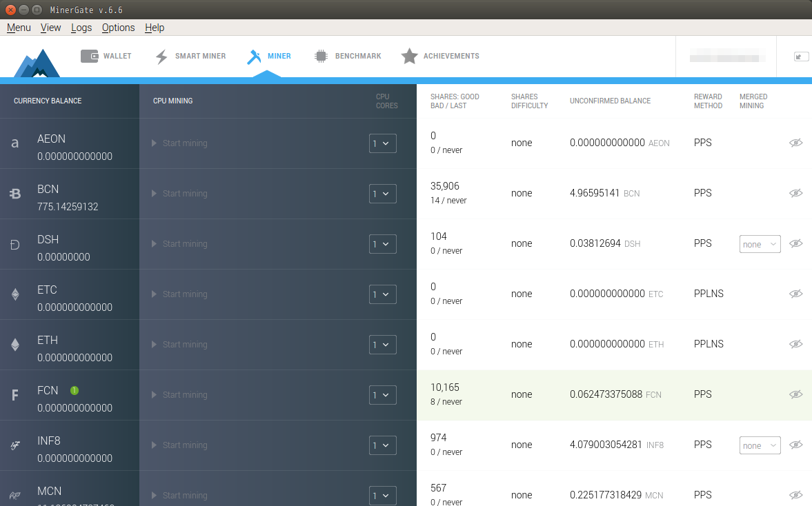This screenshot has width=812, height=506.
Task: Open the Wallet icon tab
Action: pyautogui.click(x=89, y=57)
